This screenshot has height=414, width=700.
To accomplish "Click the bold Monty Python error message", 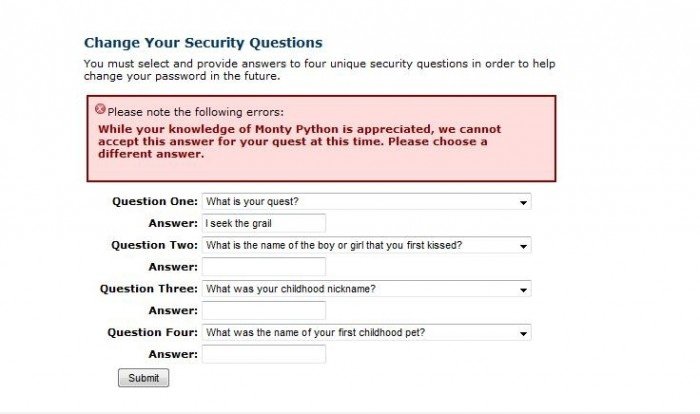I will (299, 142).
